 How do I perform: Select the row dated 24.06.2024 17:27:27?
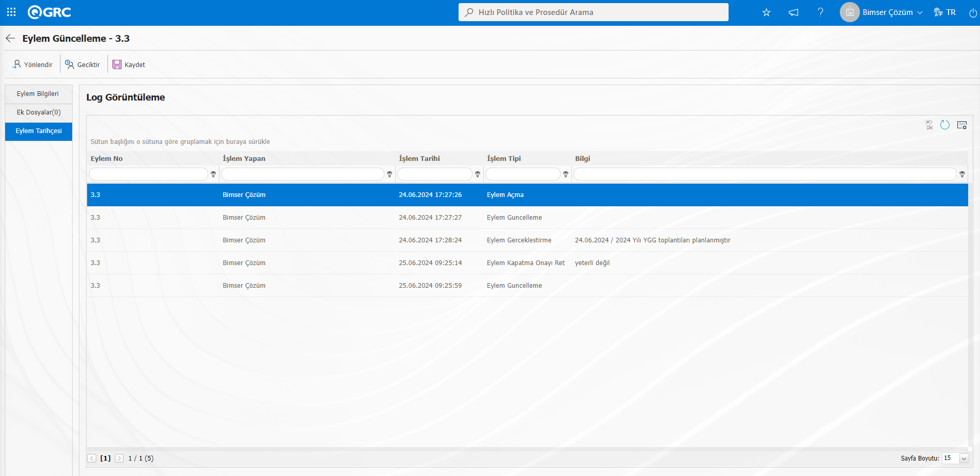[x=528, y=218]
